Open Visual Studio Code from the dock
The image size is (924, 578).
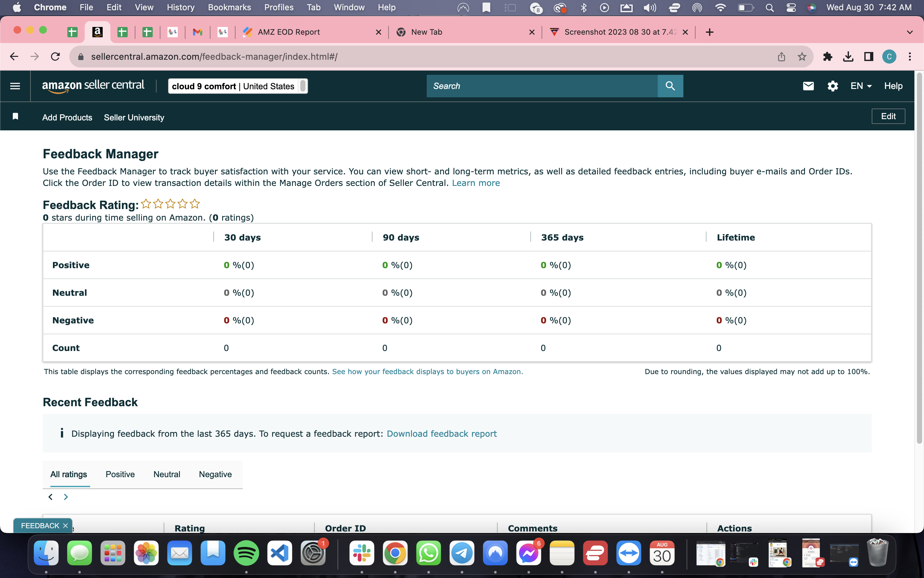click(280, 553)
